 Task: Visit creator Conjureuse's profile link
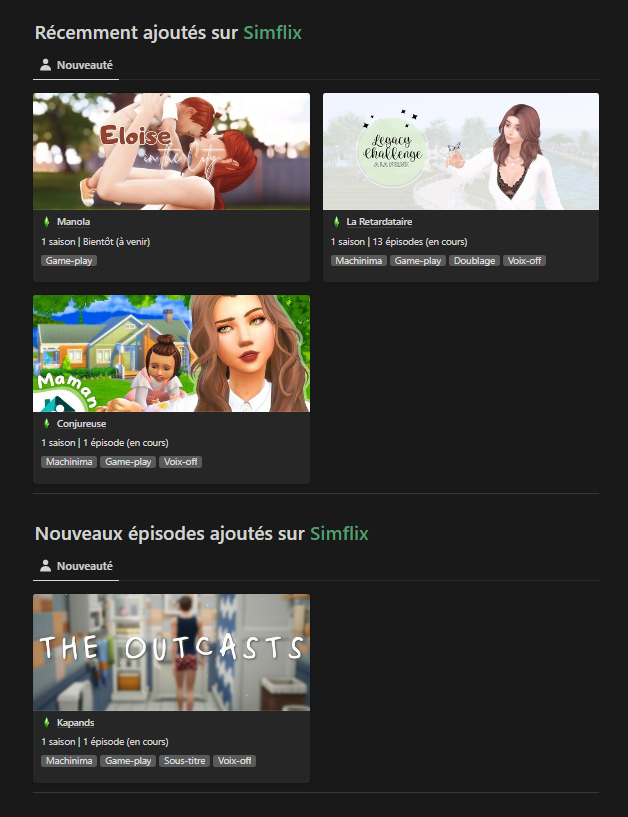pos(81,424)
